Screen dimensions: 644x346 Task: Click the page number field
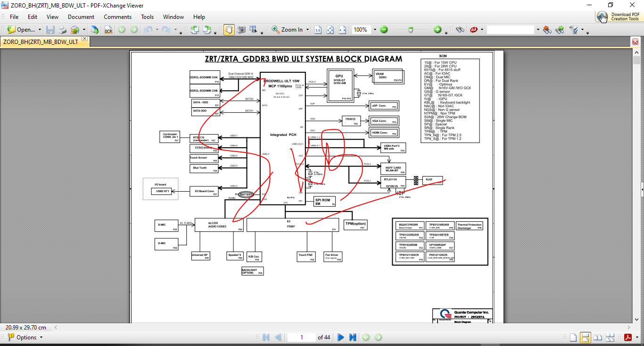(x=302, y=337)
